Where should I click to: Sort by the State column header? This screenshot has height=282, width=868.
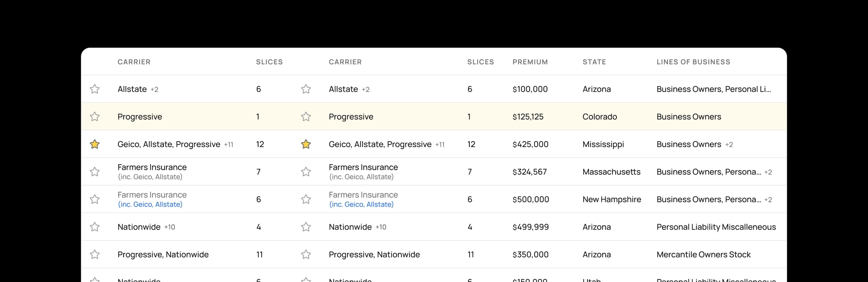[x=594, y=62]
